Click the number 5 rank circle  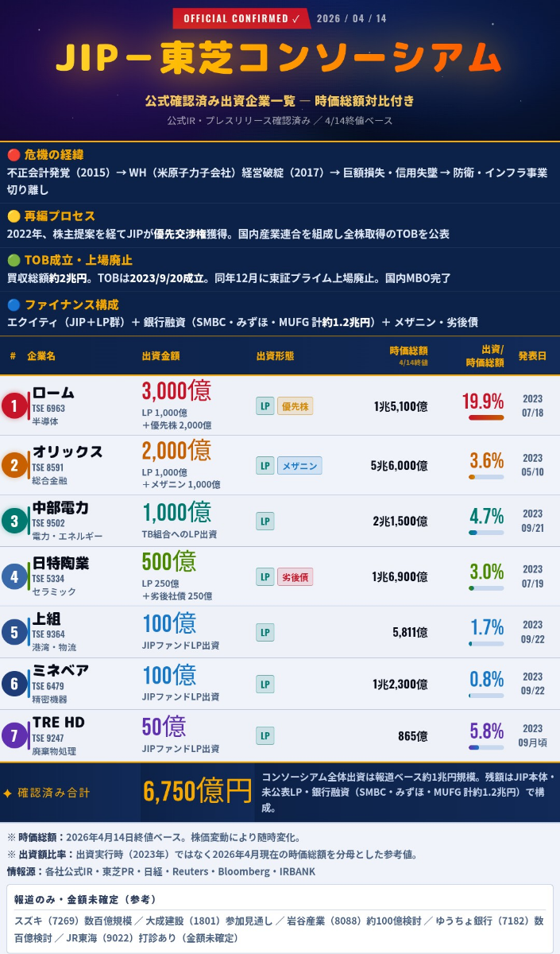[14, 632]
